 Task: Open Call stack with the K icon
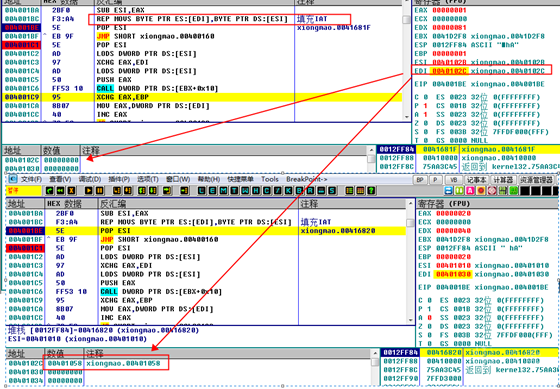tap(288, 191)
